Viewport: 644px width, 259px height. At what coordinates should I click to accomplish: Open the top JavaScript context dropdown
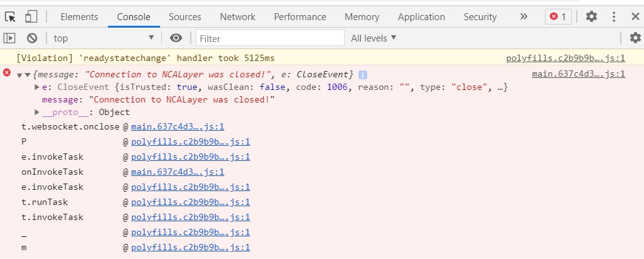104,38
